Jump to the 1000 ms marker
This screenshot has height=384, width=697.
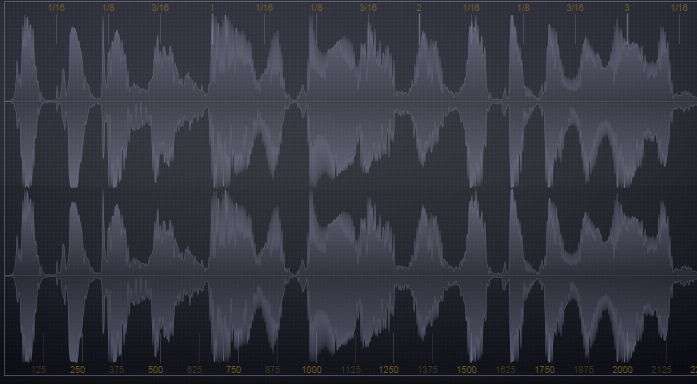click(312, 370)
